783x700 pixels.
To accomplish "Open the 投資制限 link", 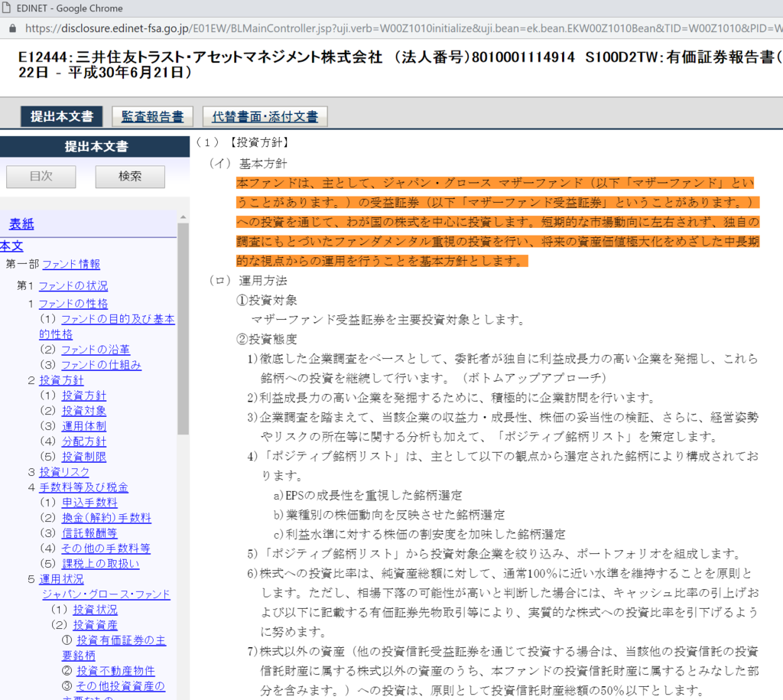I will click(x=84, y=456).
